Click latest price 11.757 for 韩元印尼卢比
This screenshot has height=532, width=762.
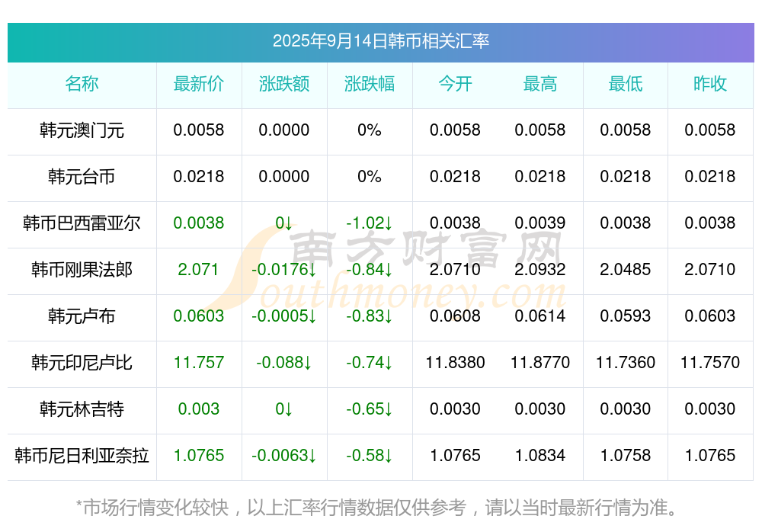click(x=199, y=363)
